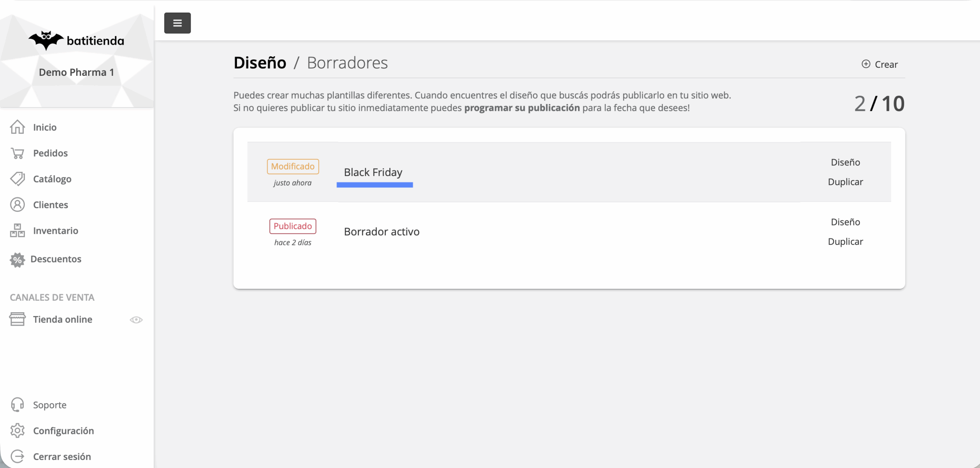Click the Clientes person icon

coord(17,205)
